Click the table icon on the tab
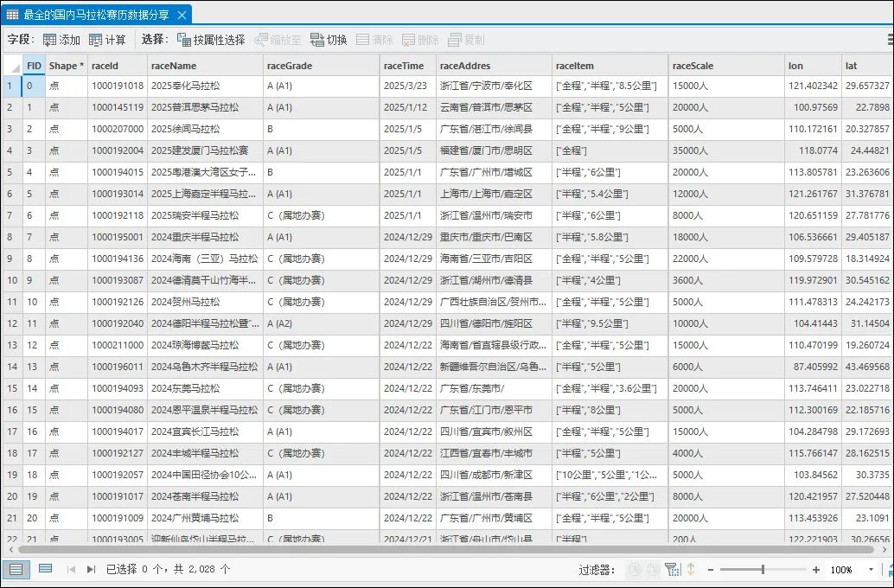Image resolution: width=894 pixels, height=588 pixels. click(x=12, y=15)
